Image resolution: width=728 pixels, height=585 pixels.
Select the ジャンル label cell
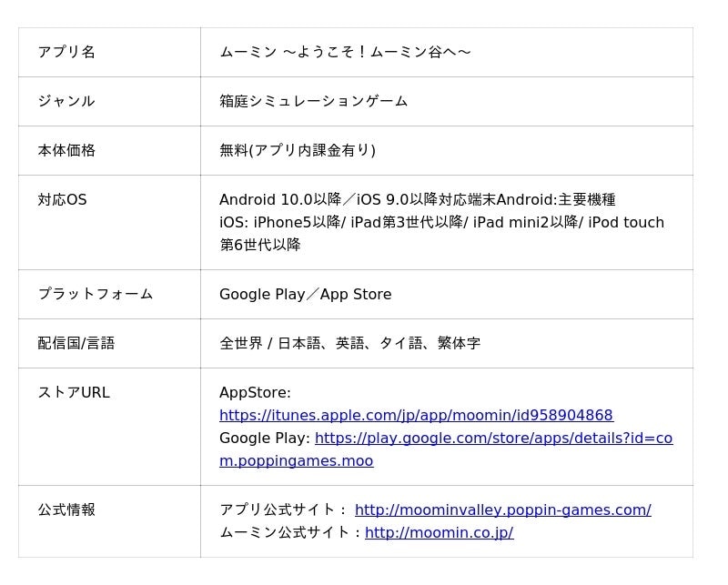click(109, 101)
